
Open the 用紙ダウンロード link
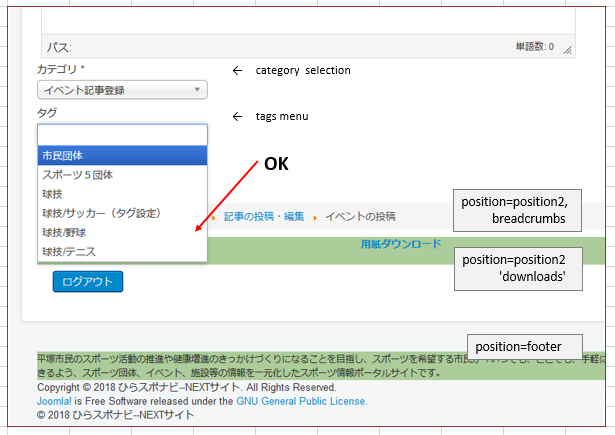pyautogui.click(x=401, y=244)
